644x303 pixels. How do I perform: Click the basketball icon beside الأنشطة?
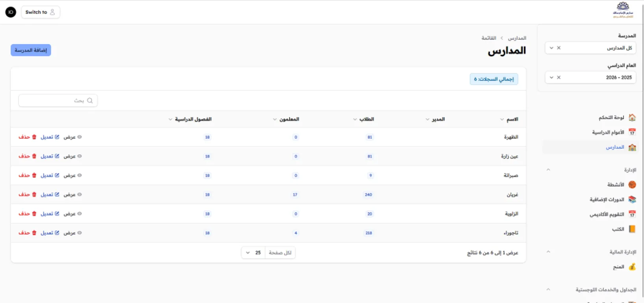pyautogui.click(x=632, y=185)
